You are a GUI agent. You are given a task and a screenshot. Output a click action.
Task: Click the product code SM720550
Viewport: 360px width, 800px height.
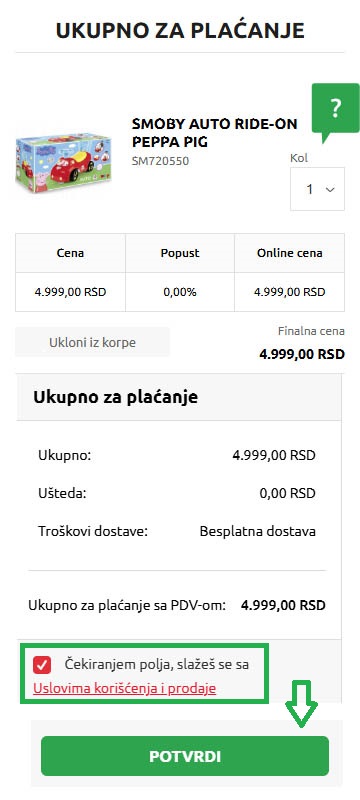[160, 161]
